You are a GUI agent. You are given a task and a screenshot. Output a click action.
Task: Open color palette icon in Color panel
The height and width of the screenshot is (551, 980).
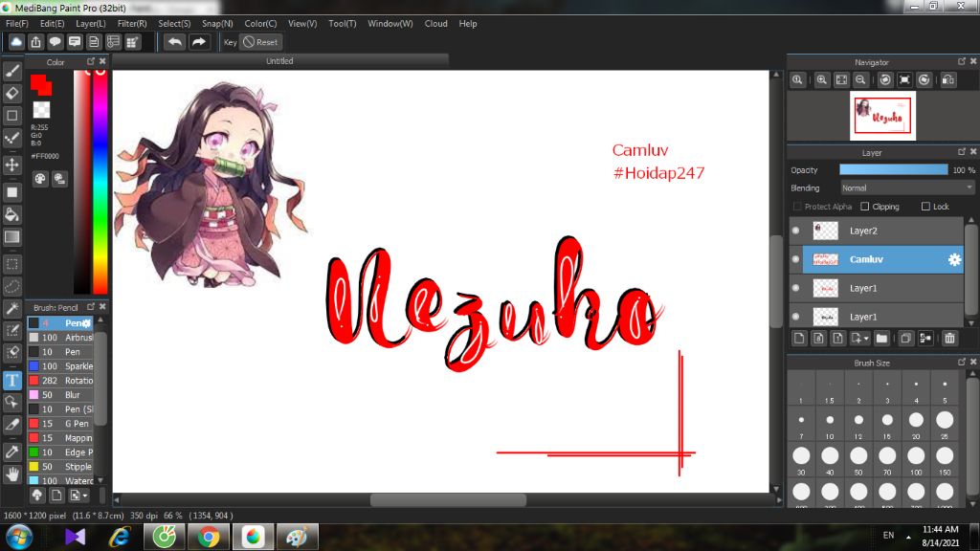40,179
